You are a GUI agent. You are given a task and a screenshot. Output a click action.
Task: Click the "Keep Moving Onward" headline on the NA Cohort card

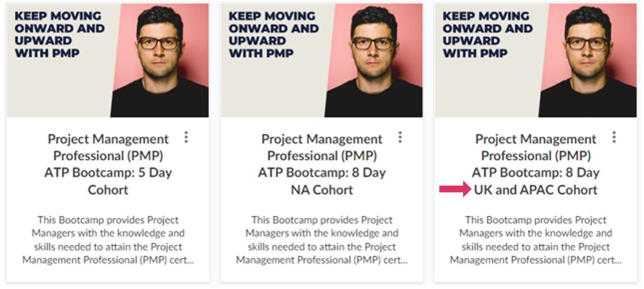[x=273, y=34]
